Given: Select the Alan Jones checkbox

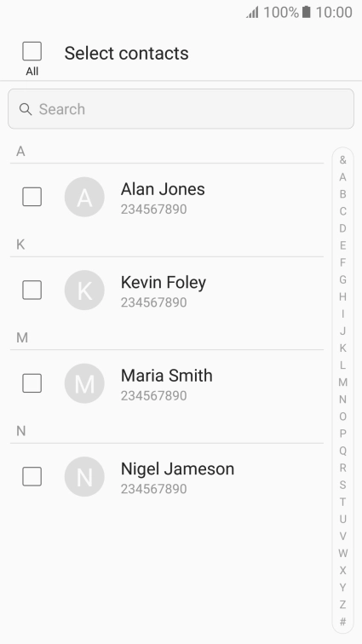Looking at the screenshot, I should click(32, 197).
